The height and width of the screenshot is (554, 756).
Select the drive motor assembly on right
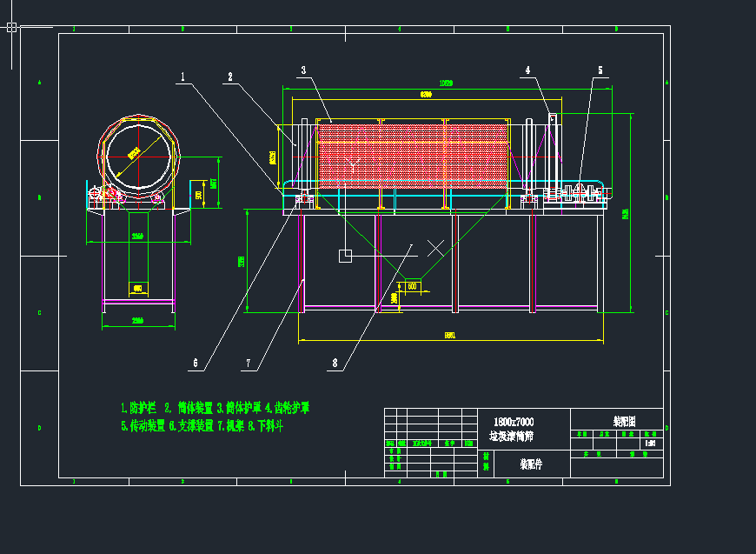[x=580, y=193]
